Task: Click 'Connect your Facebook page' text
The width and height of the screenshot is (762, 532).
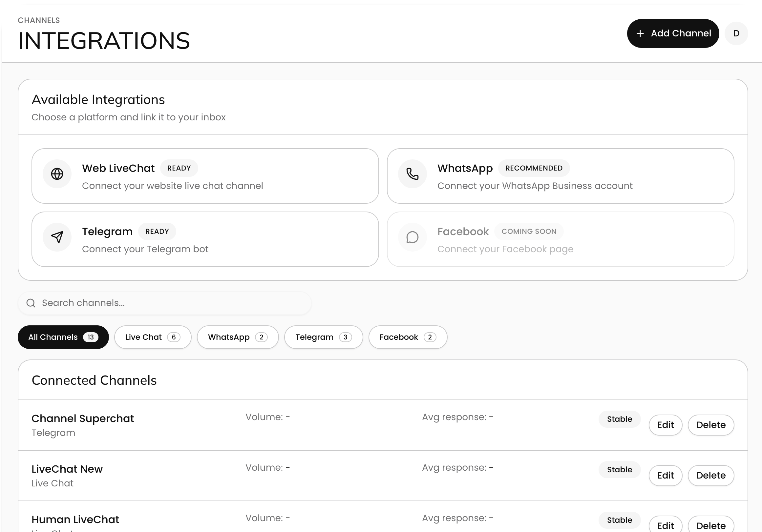Action: [505, 249]
